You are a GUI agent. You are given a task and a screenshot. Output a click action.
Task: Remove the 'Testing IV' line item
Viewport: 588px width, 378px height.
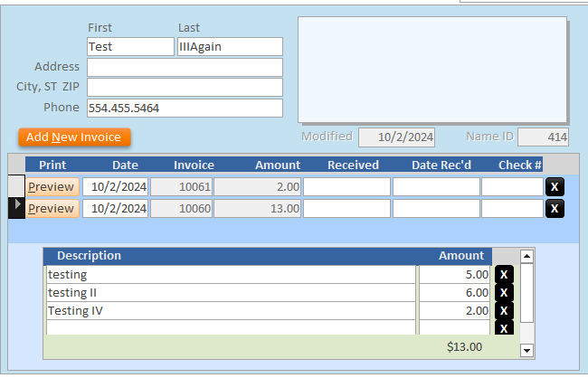tap(504, 310)
